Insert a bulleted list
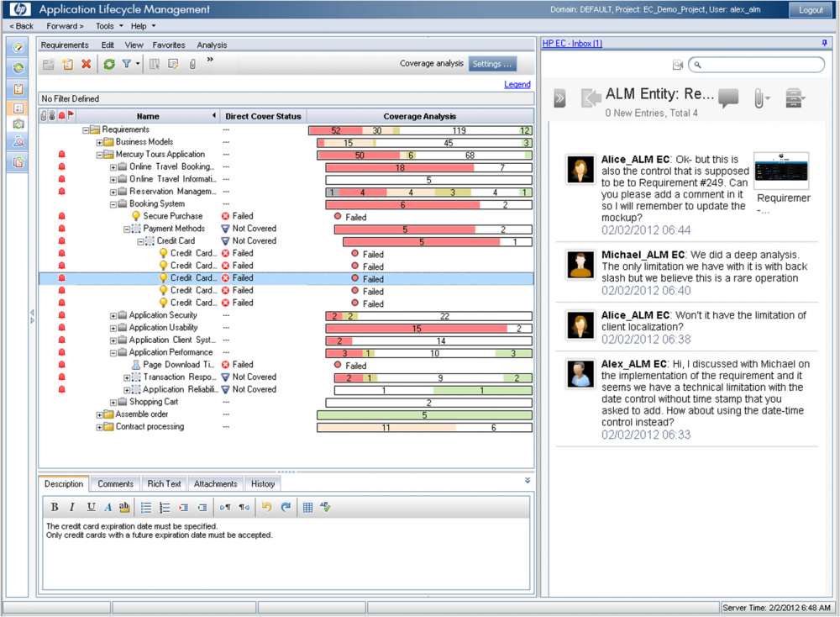 tap(145, 507)
